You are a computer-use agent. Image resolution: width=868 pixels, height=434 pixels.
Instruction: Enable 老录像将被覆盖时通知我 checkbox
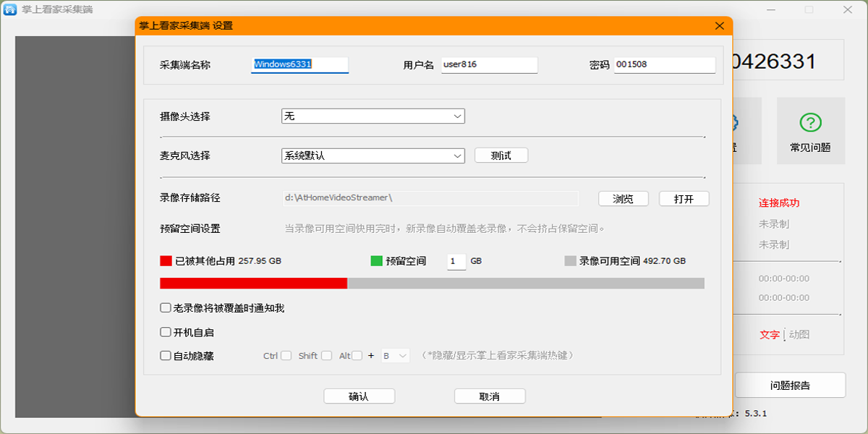pyautogui.click(x=166, y=308)
